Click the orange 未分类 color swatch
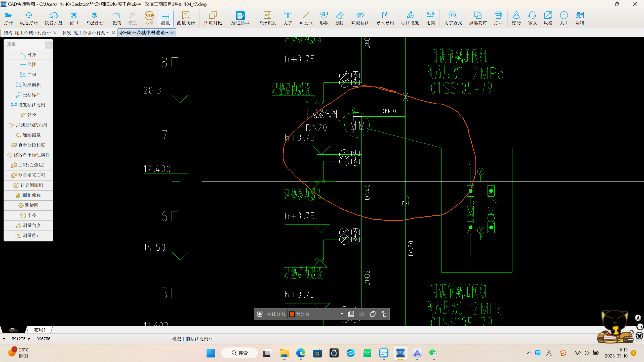 pos(292,314)
